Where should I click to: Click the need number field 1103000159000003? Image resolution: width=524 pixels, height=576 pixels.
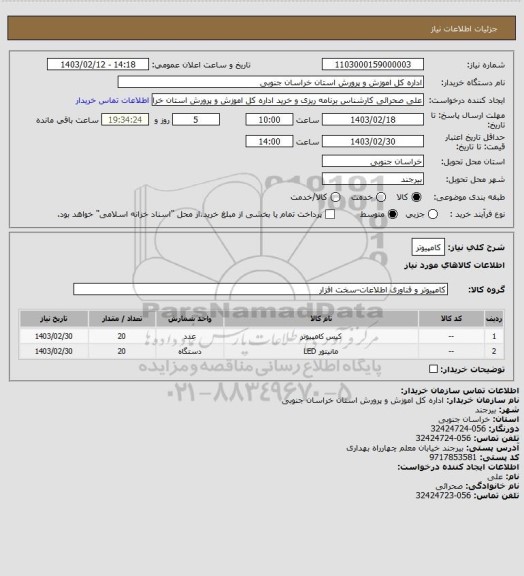373,64
